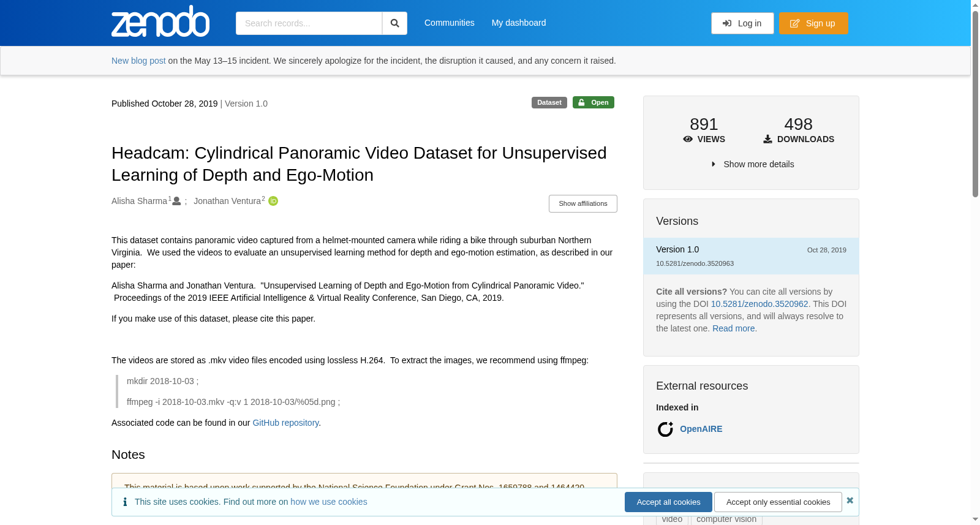Click the text 10.5281/zenodo.3520963

(x=695, y=263)
